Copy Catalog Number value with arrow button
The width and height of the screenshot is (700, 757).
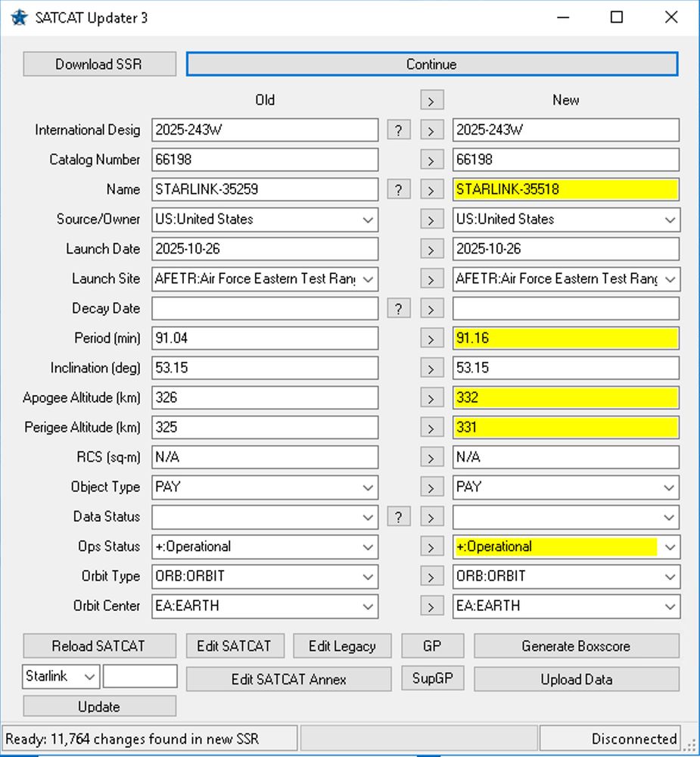click(x=432, y=160)
